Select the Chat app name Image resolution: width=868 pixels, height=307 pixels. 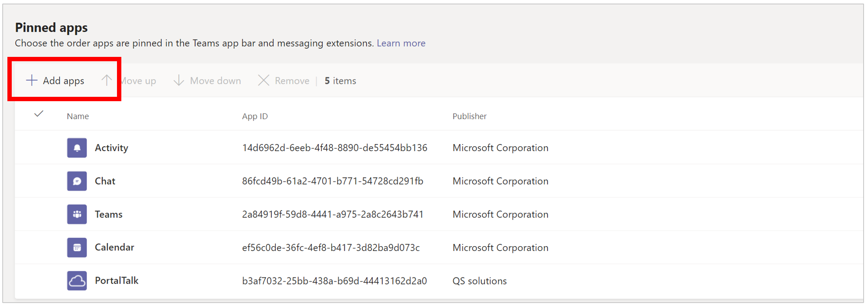point(105,181)
